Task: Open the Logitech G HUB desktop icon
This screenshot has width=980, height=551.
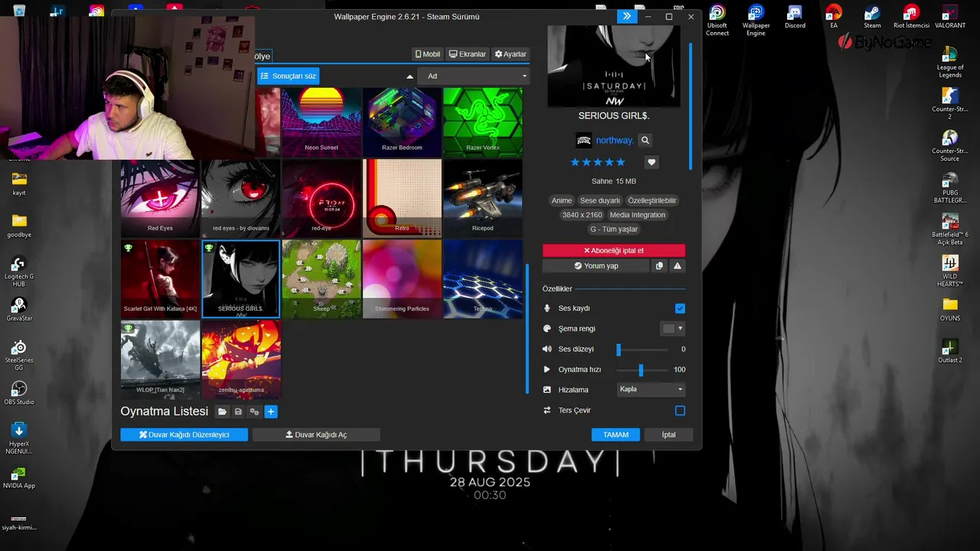Action: (x=19, y=272)
